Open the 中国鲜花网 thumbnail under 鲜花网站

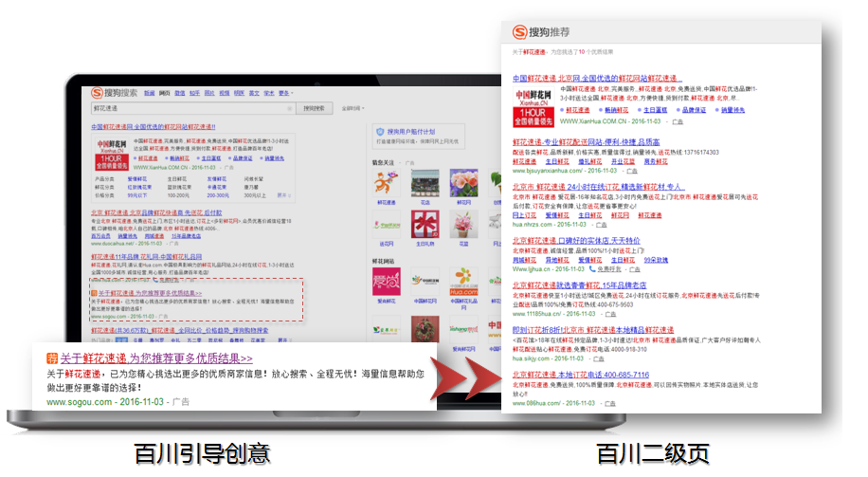coord(425,282)
